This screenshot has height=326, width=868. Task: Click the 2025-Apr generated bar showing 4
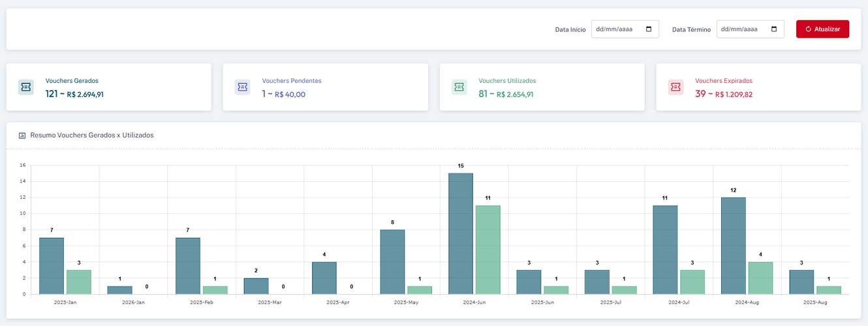coord(324,278)
